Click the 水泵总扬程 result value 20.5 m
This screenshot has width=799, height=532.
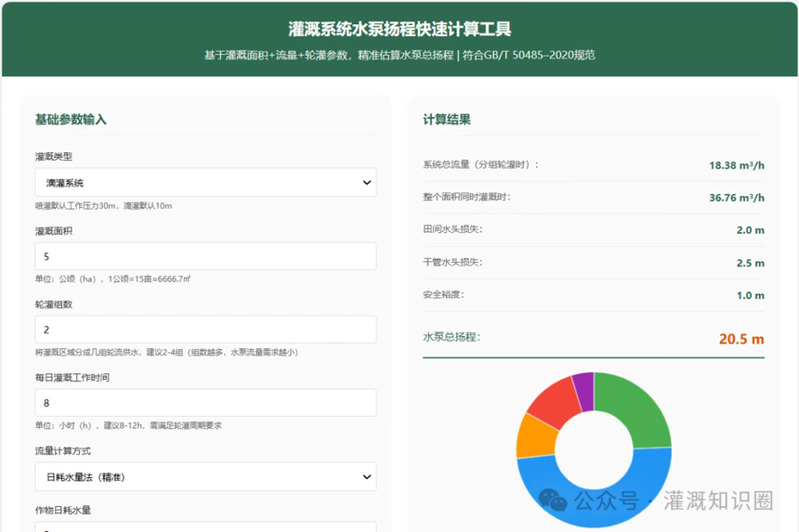[x=741, y=339]
